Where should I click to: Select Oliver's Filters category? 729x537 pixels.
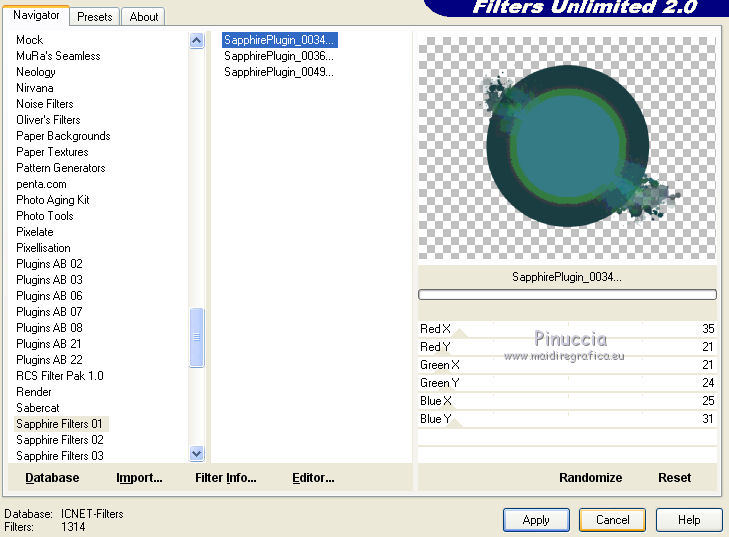[x=48, y=120]
